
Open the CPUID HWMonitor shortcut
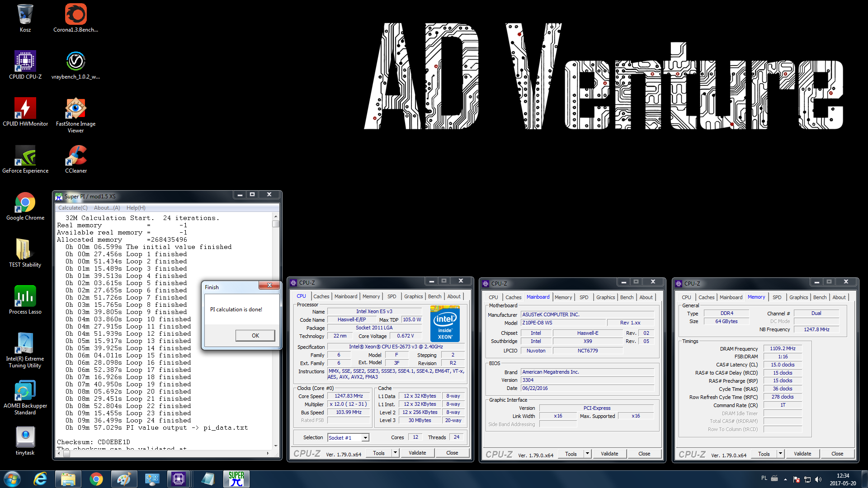coord(25,112)
